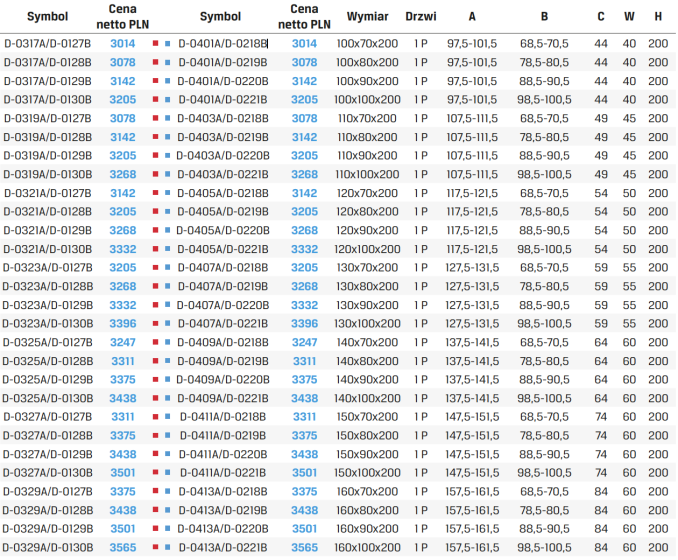Select cell D-0413A/D-0218B
The height and width of the screenshot is (560, 678).
click(223, 492)
